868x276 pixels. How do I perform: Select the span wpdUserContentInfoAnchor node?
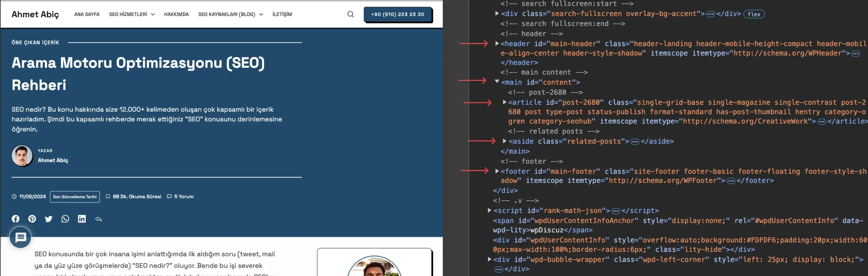click(x=678, y=225)
